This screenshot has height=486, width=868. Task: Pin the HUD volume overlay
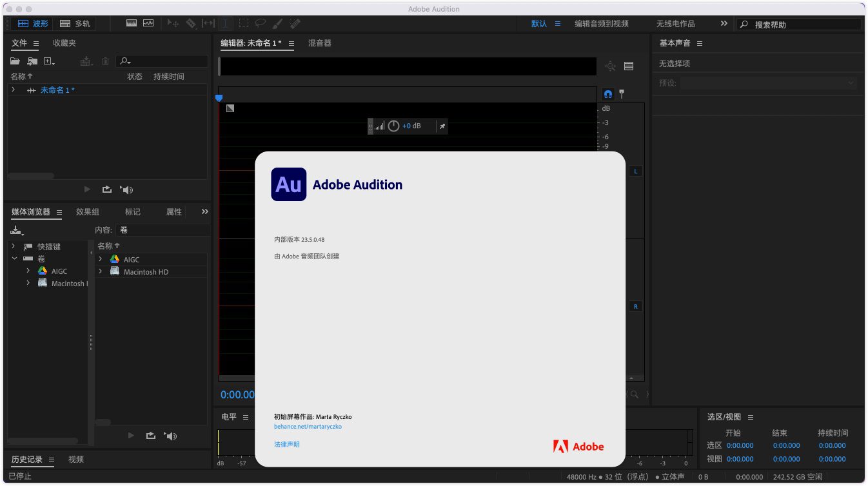coord(442,126)
